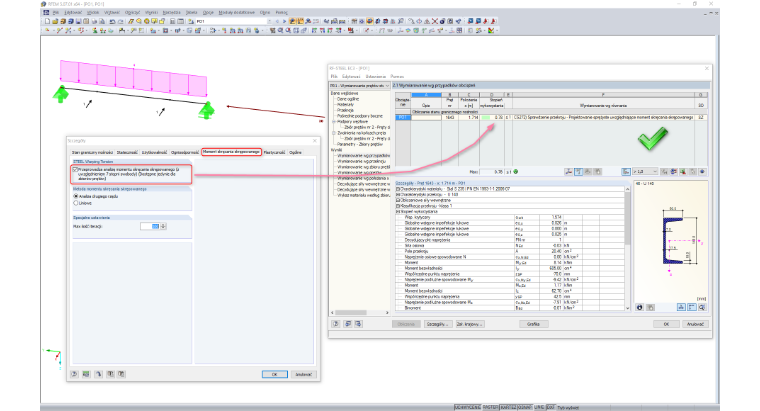Toggle dimensions icon below cross-section preview
This screenshot has width=760, height=411.
[x=681, y=307]
